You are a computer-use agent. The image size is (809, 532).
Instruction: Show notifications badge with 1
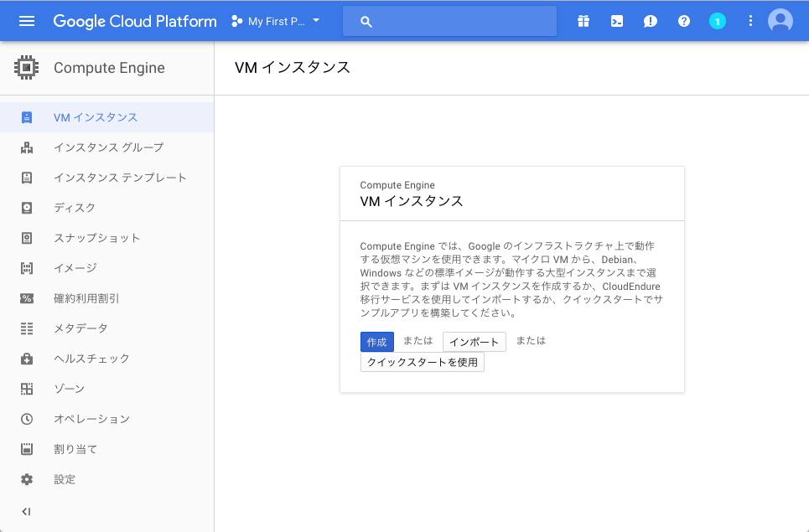[717, 21]
